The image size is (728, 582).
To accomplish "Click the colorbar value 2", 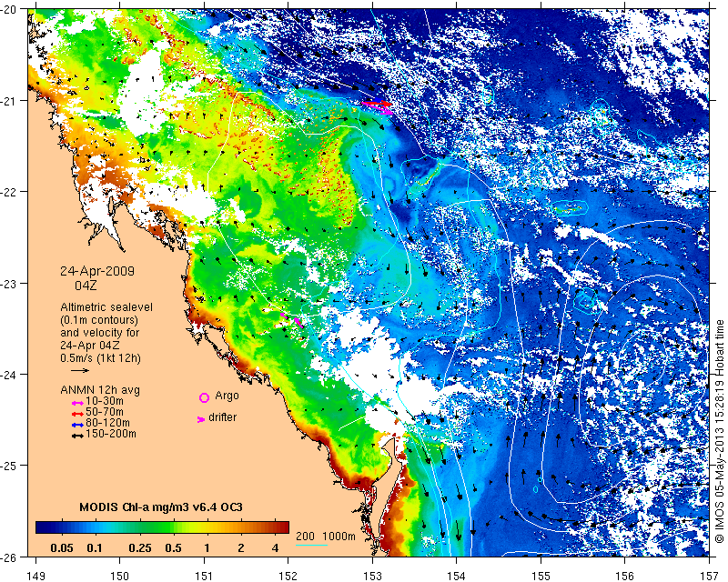I will click(x=240, y=547).
